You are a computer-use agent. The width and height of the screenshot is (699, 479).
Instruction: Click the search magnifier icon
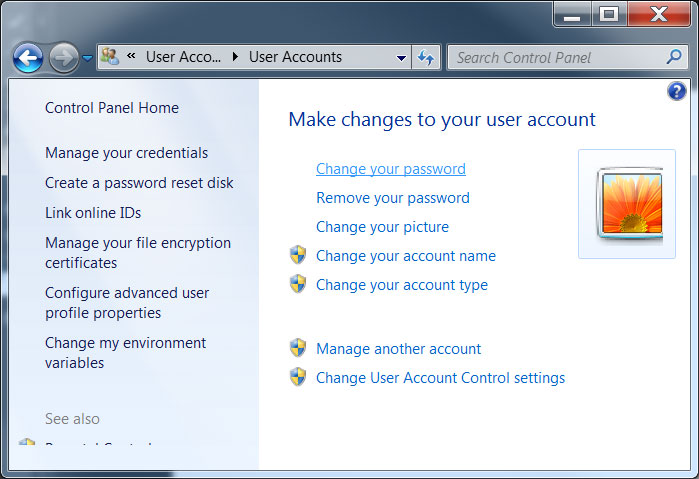[x=674, y=57]
